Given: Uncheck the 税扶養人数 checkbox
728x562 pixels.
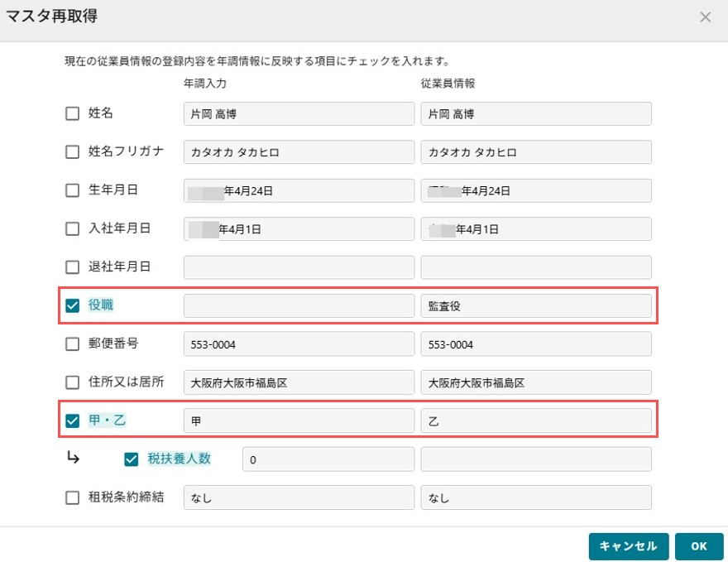Looking at the screenshot, I should pos(132,459).
